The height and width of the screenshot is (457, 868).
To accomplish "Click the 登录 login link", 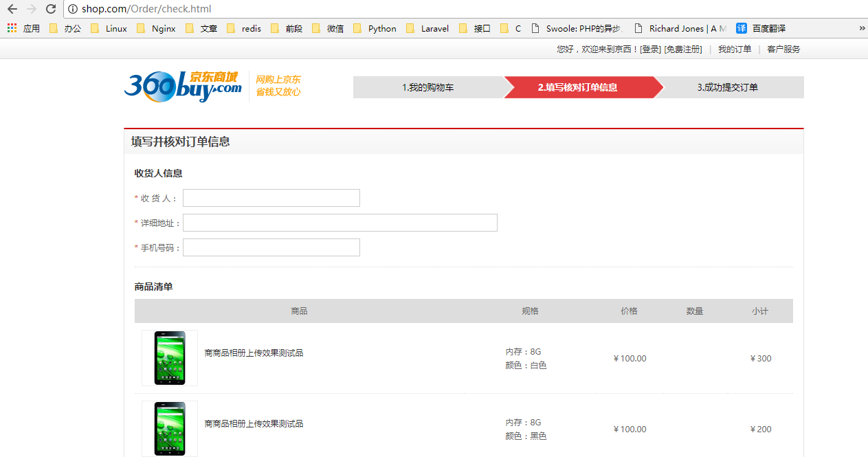I will [x=650, y=49].
